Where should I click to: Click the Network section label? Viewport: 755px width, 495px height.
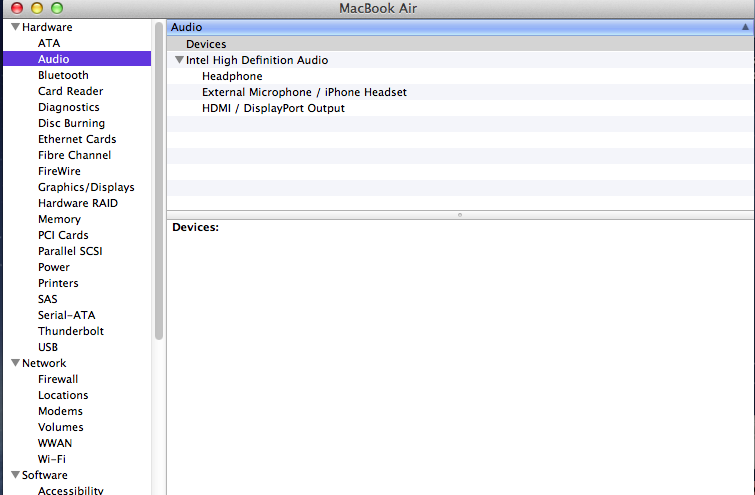click(44, 363)
